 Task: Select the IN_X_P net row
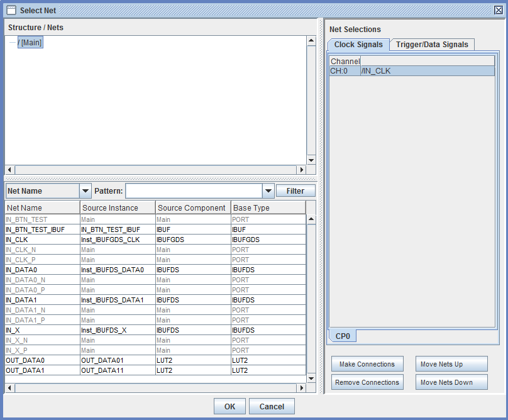coord(155,350)
